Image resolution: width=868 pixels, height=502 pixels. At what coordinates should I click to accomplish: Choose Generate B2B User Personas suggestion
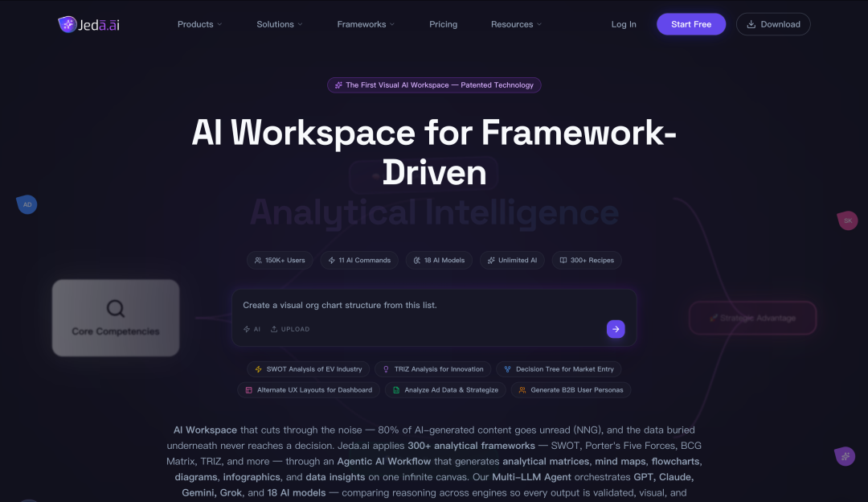(571, 390)
